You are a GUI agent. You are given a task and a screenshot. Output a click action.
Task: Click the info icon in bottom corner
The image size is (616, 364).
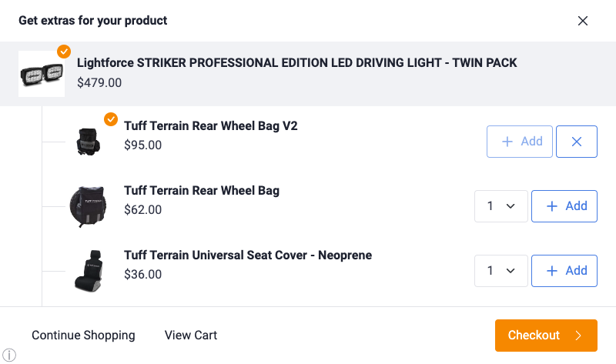(9, 355)
